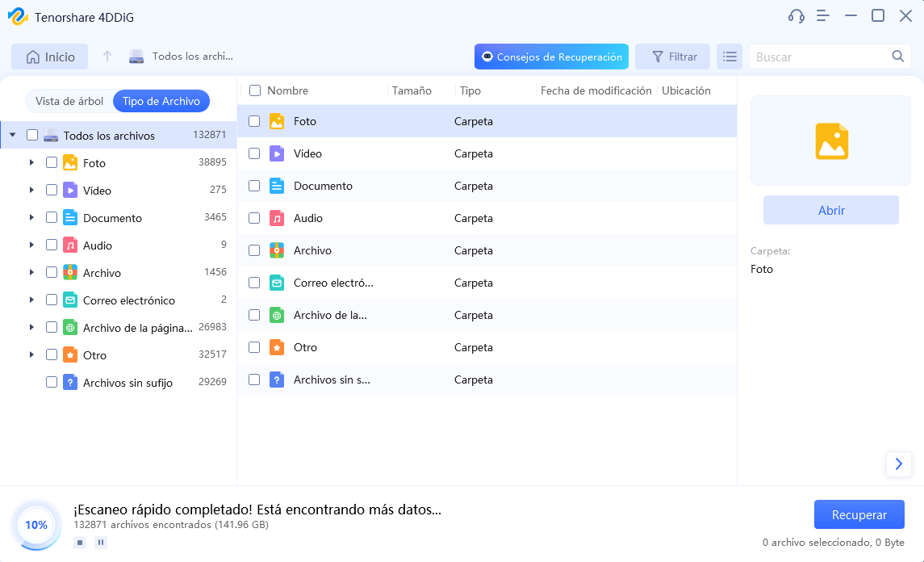Click the Archivo de la... globe icon in list
Viewport: 924px width, 562px height.
(277, 315)
